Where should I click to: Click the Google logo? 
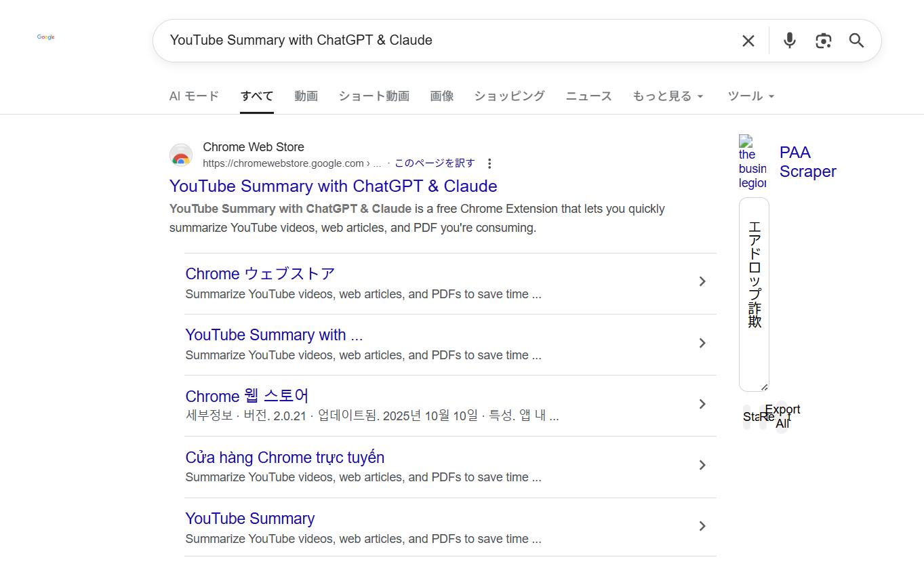[45, 37]
